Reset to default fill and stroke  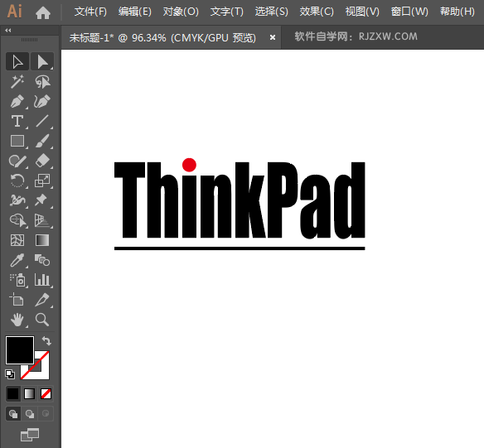pyautogui.click(x=10, y=374)
